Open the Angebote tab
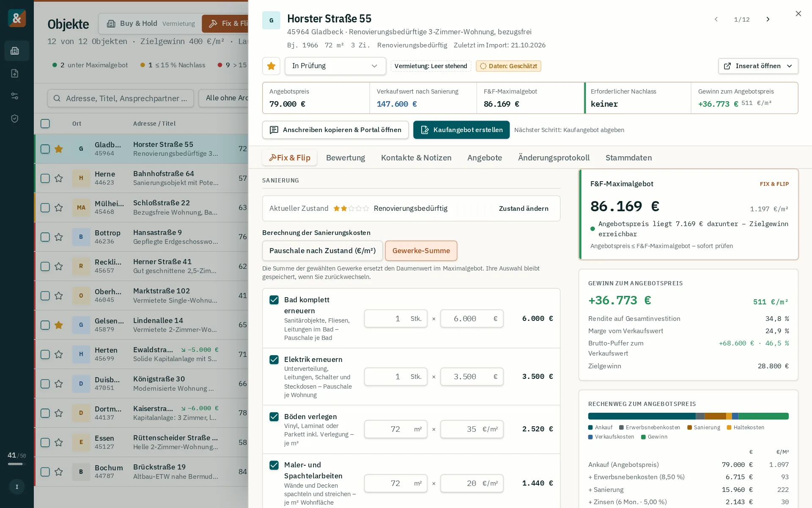The image size is (812, 508). coord(485,158)
